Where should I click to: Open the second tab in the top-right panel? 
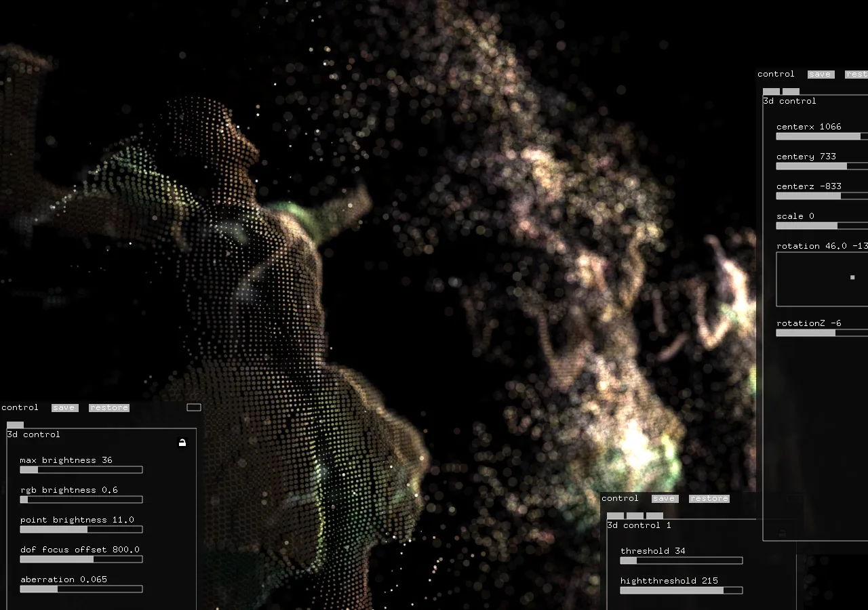[x=791, y=91]
